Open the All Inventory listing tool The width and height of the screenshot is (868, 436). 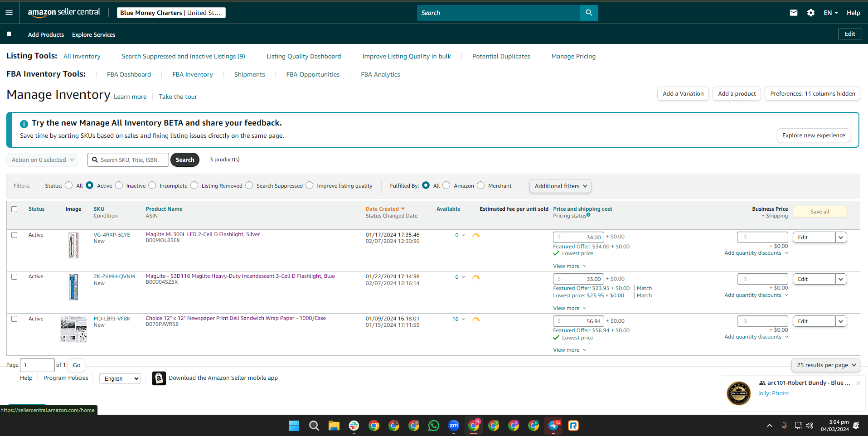tap(82, 56)
